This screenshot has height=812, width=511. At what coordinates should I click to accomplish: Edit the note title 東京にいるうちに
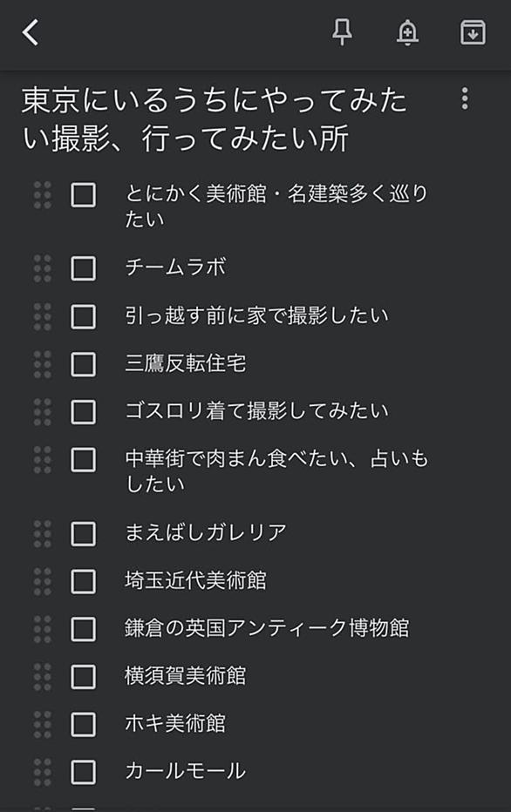pyautogui.click(x=214, y=119)
